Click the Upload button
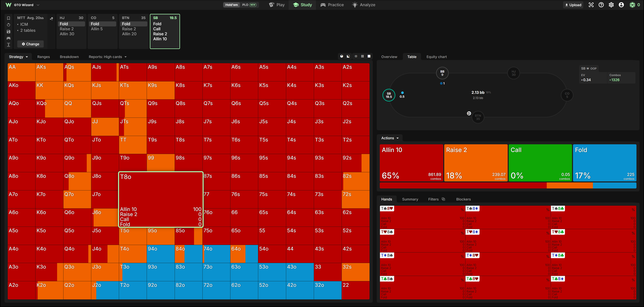644x307 pixels. pyautogui.click(x=573, y=5)
